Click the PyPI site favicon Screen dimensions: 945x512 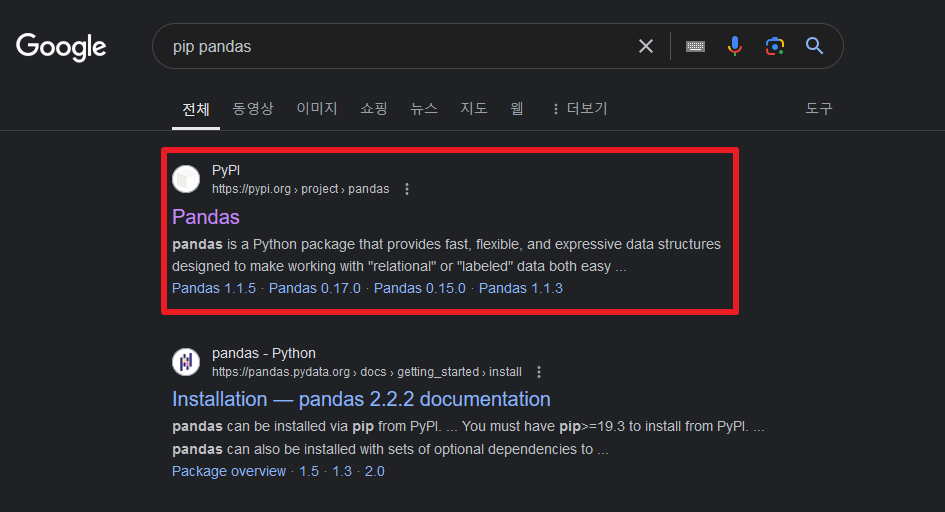pyautogui.click(x=186, y=180)
